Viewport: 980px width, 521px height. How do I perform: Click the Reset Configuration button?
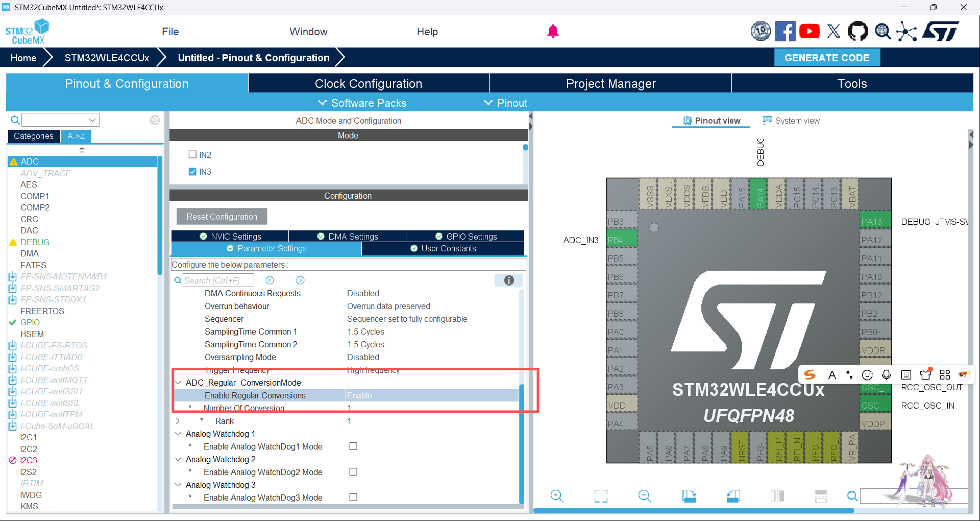tap(222, 217)
